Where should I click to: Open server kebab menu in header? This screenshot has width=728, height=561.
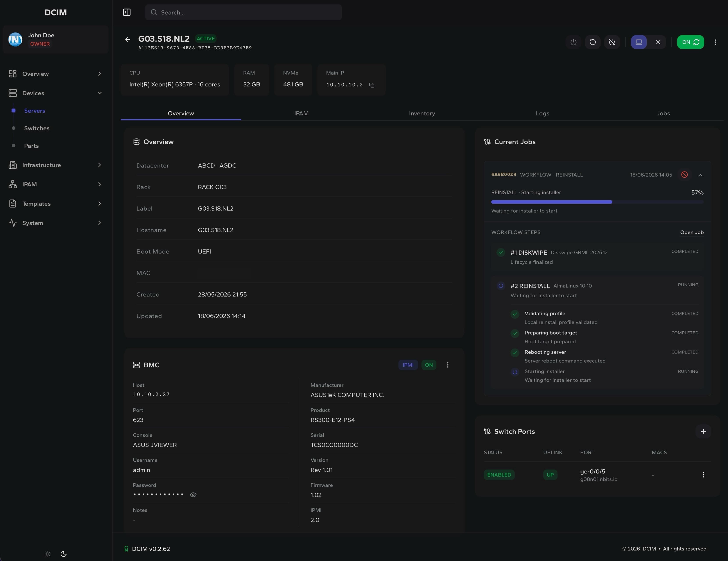[x=715, y=42]
